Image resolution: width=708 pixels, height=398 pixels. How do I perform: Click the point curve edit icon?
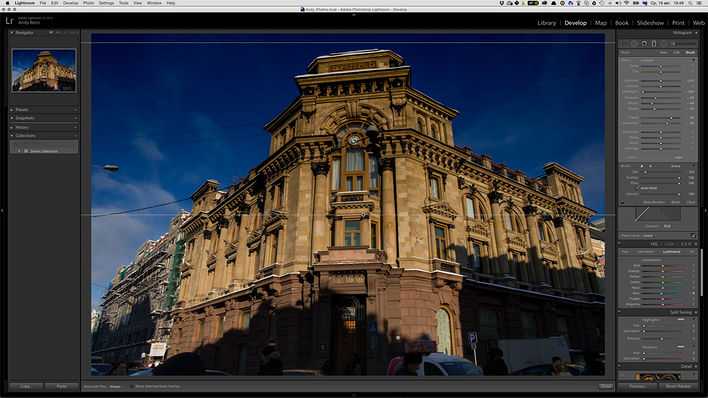692,236
